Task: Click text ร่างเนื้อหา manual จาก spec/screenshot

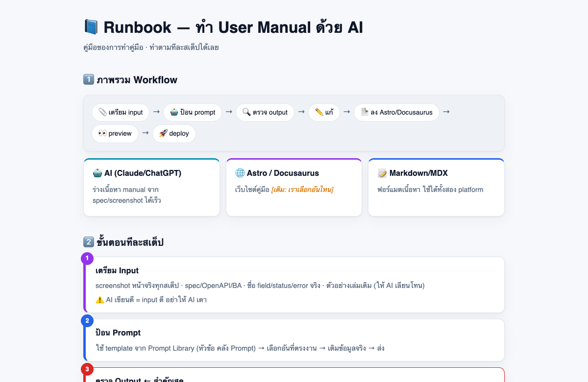Action: point(126,195)
